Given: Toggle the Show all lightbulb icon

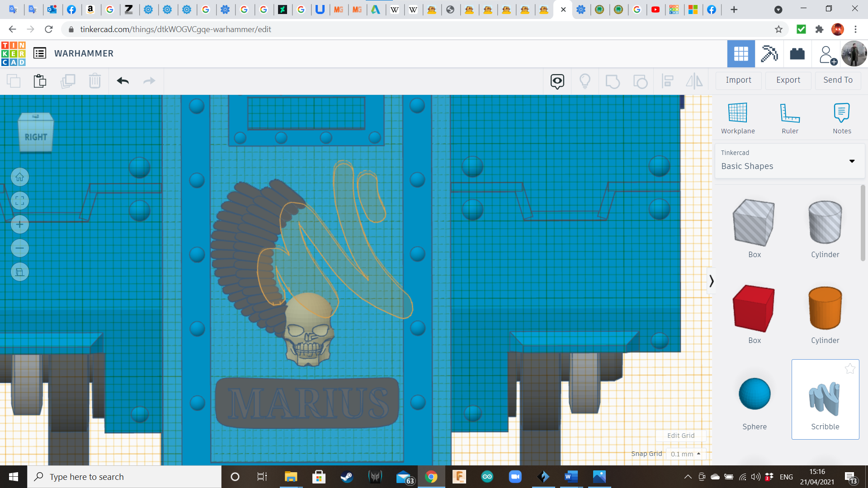Looking at the screenshot, I should click(x=585, y=81).
